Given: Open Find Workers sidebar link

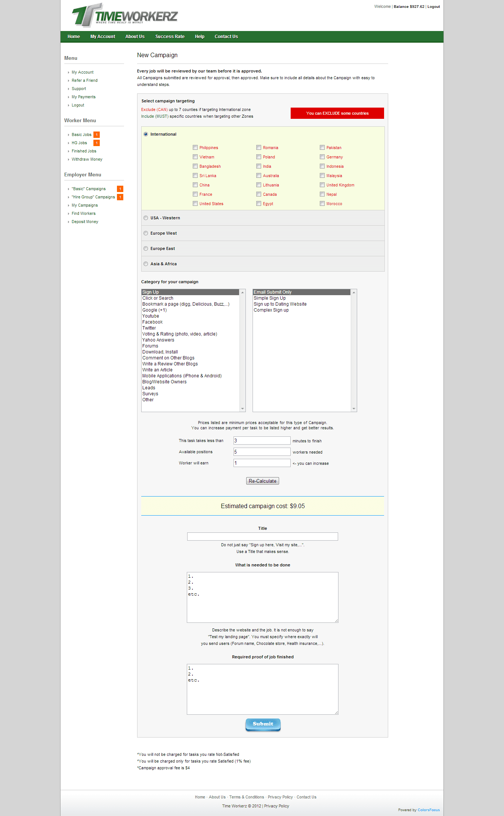Looking at the screenshot, I should coord(84,214).
